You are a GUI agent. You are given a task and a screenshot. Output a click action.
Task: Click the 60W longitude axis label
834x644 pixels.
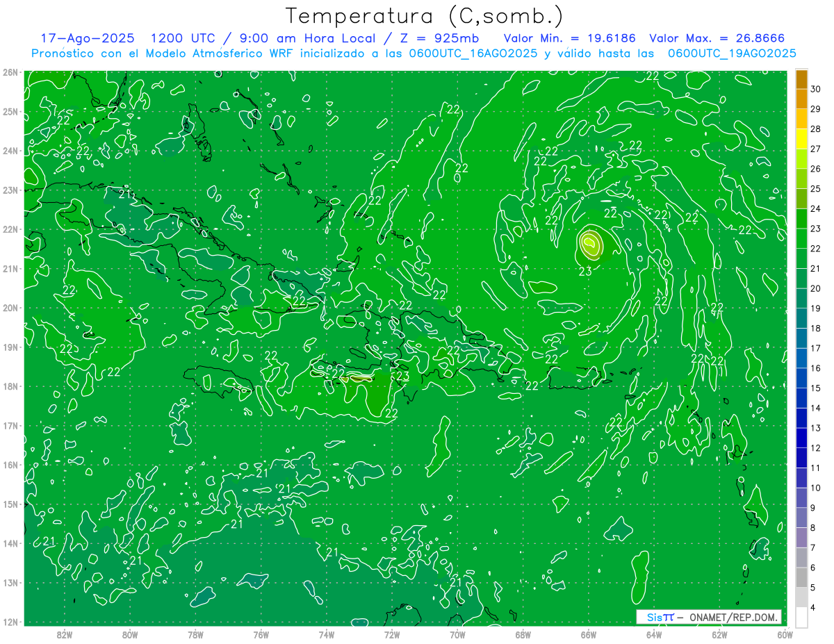coord(785,634)
